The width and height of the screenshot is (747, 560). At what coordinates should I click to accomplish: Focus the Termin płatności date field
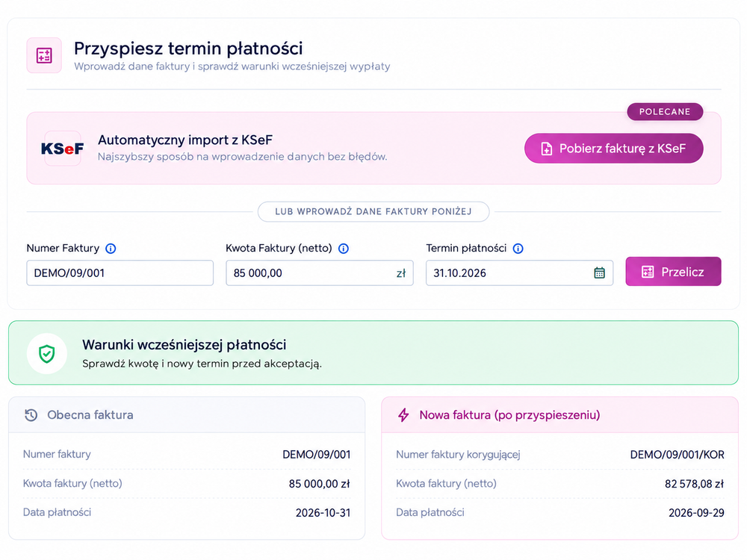[x=519, y=273]
